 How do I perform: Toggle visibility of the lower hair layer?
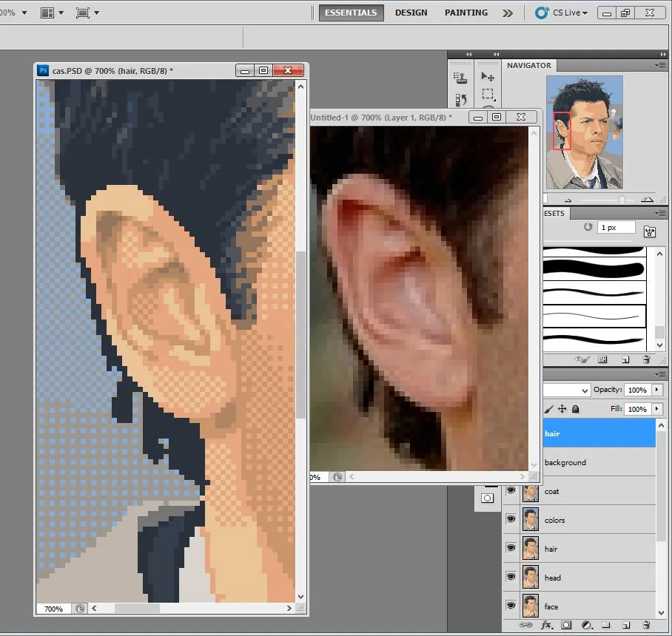[x=511, y=547]
